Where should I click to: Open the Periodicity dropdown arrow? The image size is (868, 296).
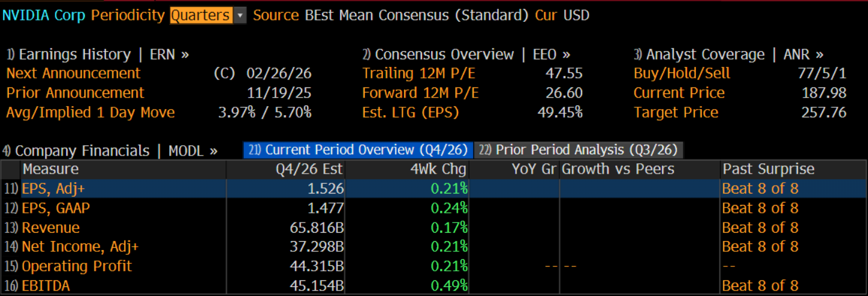[240, 16]
